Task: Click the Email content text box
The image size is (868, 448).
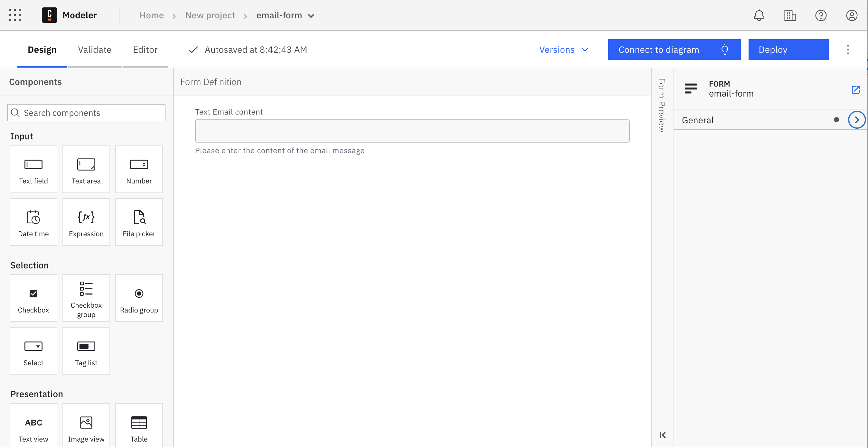Action: (x=412, y=131)
